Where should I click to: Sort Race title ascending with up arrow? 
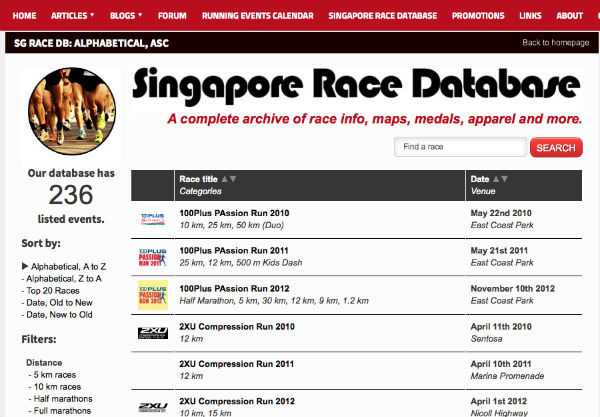(x=224, y=179)
